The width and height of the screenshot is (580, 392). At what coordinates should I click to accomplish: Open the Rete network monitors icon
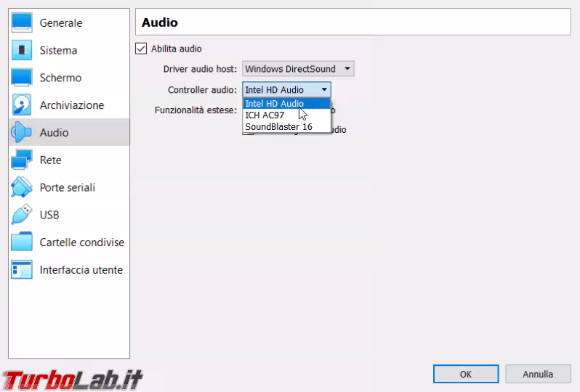click(22, 160)
